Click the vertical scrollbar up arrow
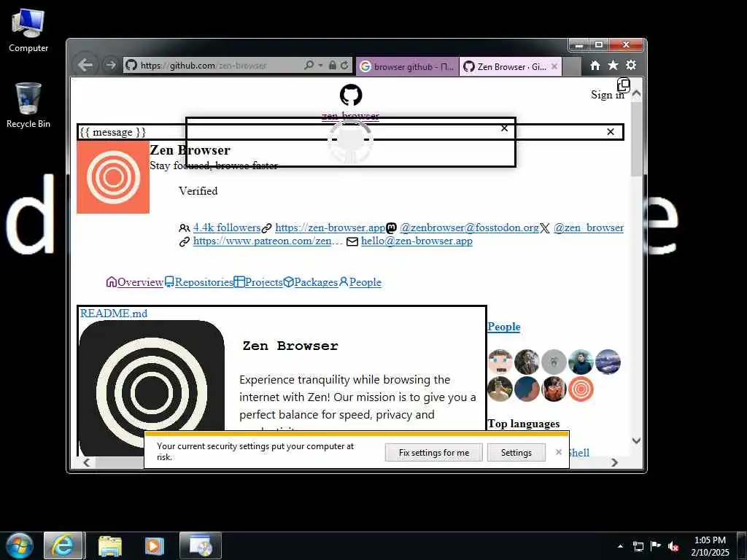The width and height of the screenshot is (747, 560). (636, 94)
